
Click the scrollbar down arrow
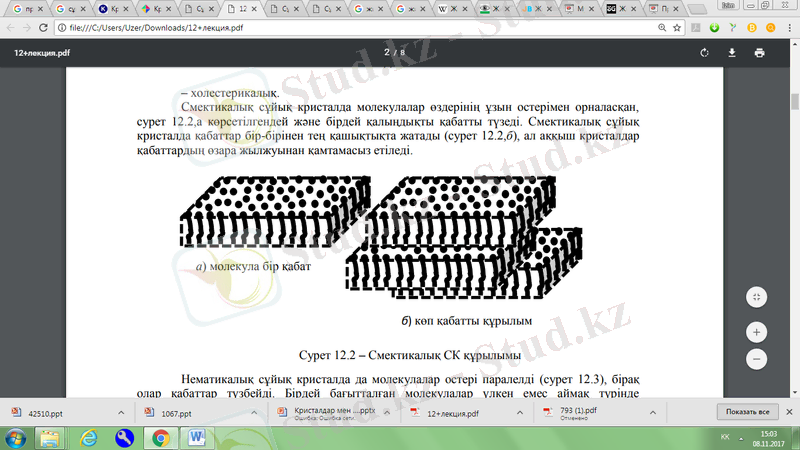795,393
